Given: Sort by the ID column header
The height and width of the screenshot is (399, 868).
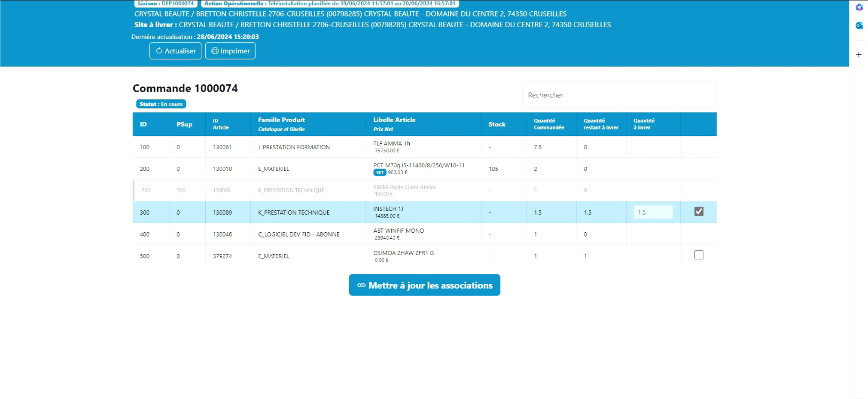Looking at the screenshot, I should click(143, 124).
